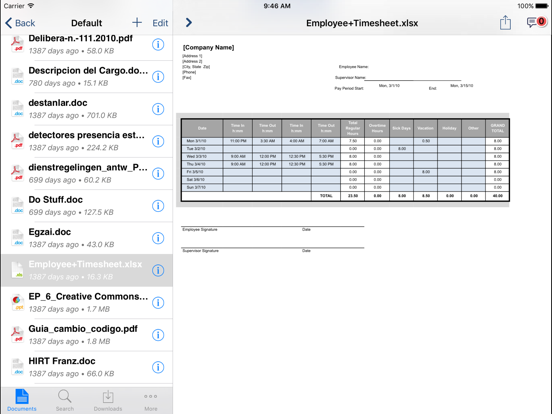Click doc icon of Do Stuff.doc
This screenshot has height=414, width=552.
17,206
